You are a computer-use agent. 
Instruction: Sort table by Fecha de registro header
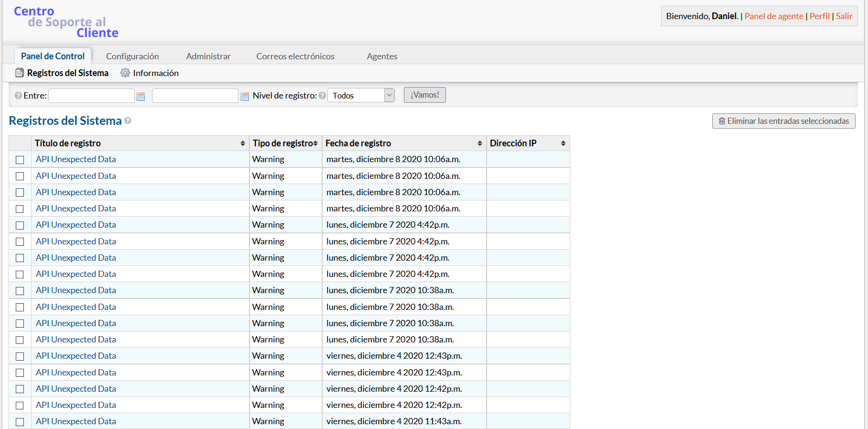[403, 143]
